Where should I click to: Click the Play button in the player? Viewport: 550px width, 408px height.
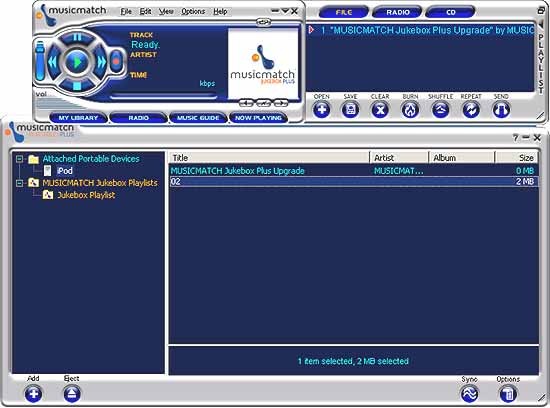77,62
